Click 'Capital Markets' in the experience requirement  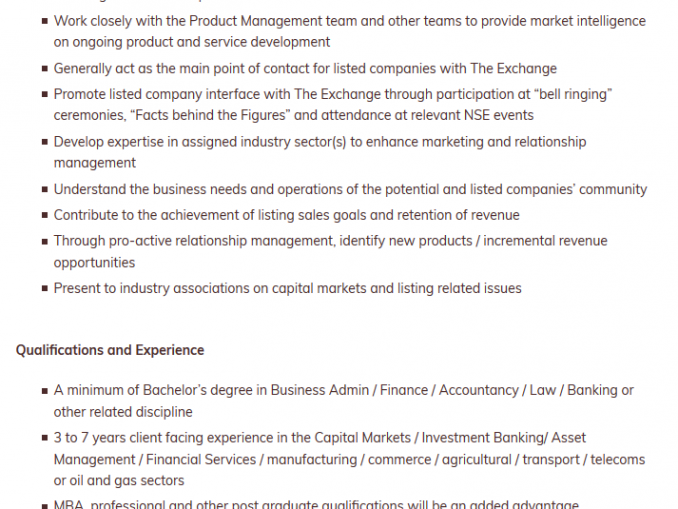point(362,438)
